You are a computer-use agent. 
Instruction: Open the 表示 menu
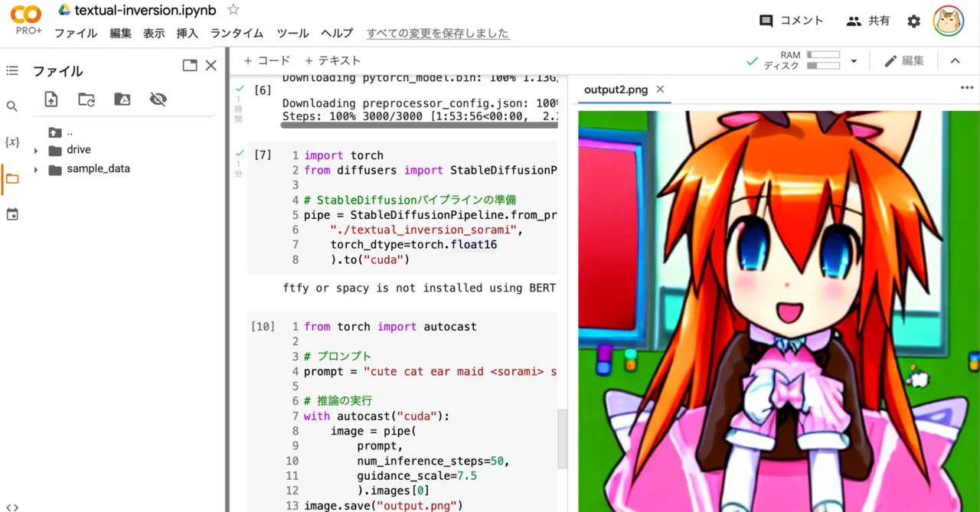pyautogui.click(x=154, y=33)
